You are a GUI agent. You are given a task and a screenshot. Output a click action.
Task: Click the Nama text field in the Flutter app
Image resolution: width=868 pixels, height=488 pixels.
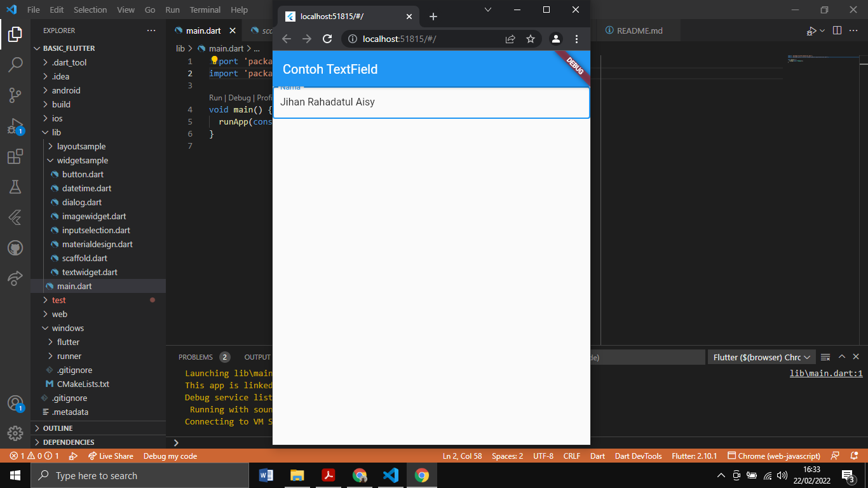[x=431, y=102]
